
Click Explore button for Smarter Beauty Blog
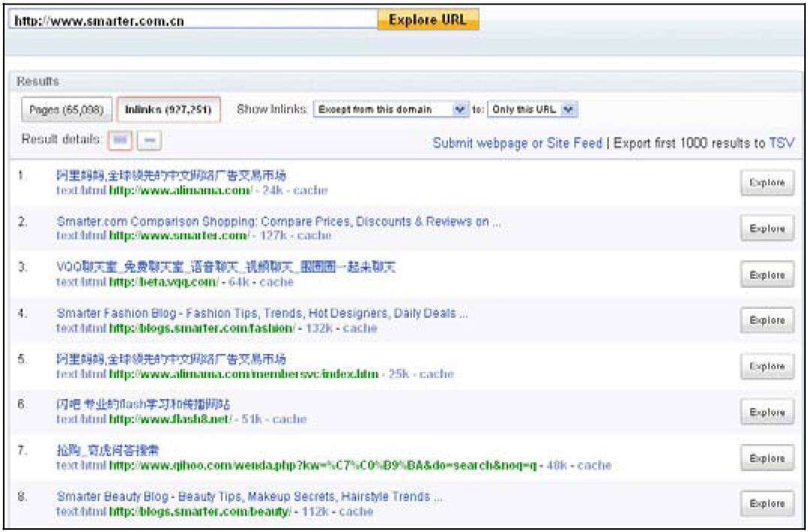(767, 503)
